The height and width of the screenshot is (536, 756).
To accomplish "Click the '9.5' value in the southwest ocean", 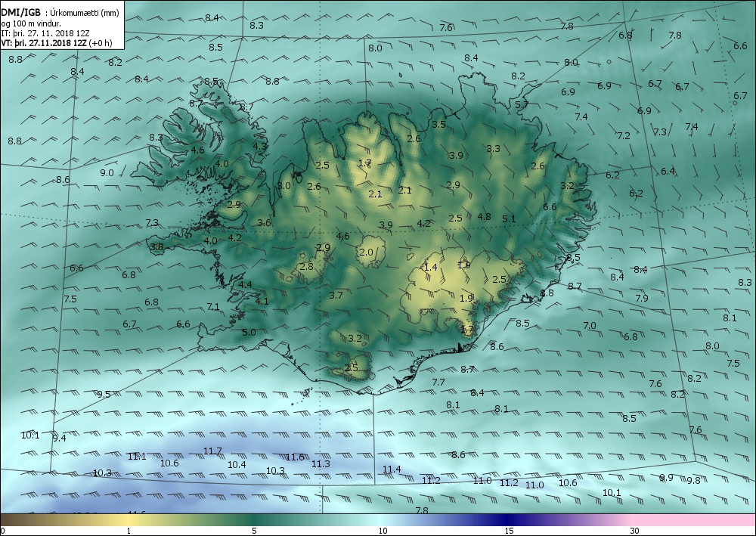I will 104,395.
